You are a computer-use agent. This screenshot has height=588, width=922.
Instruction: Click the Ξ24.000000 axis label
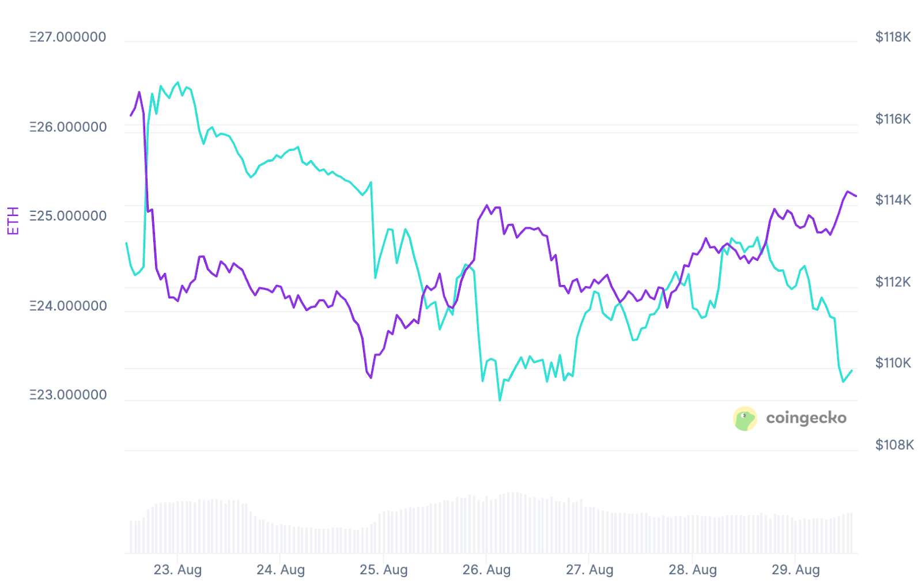click(x=68, y=306)
